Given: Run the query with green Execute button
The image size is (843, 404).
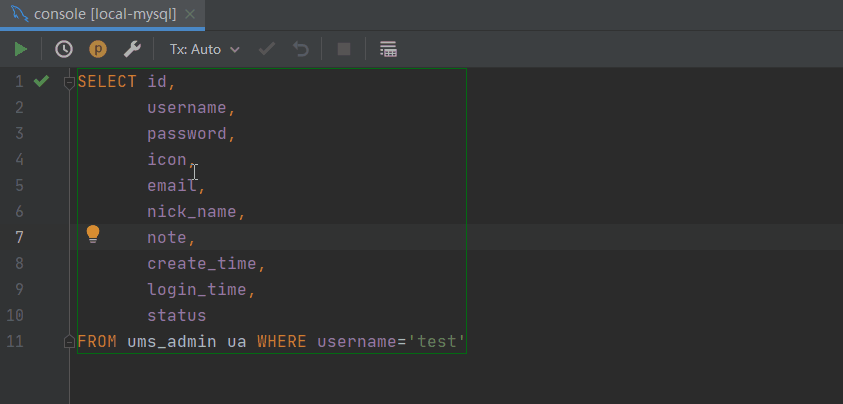Looking at the screenshot, I should 21,49.
